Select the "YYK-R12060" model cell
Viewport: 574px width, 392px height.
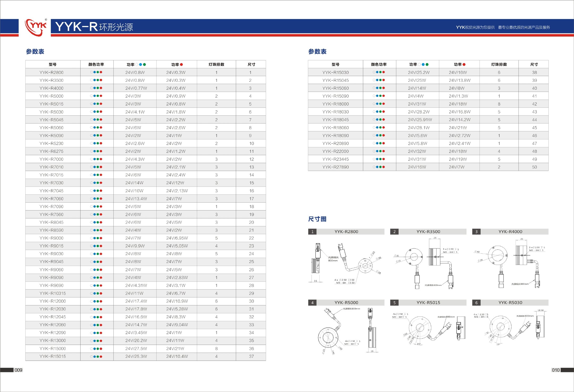coord(53,325)
